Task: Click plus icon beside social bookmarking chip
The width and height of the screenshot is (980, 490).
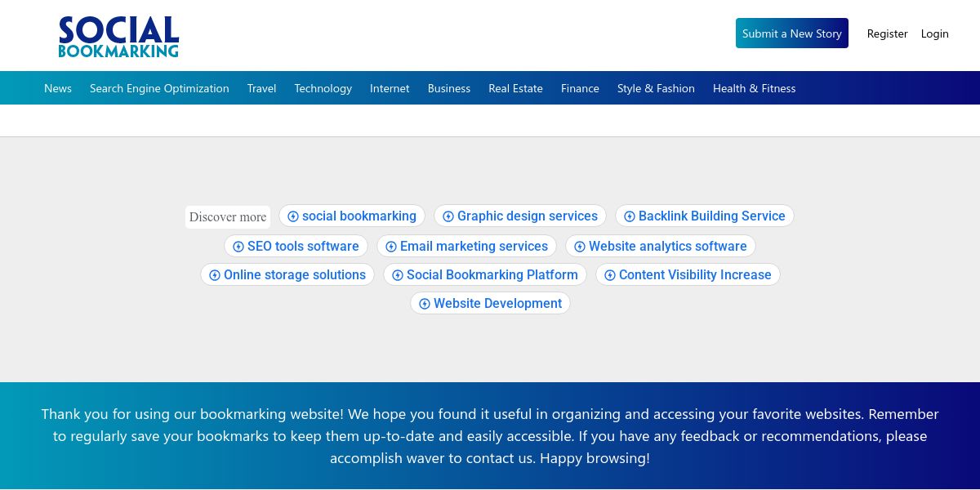Action: point(293,216)
